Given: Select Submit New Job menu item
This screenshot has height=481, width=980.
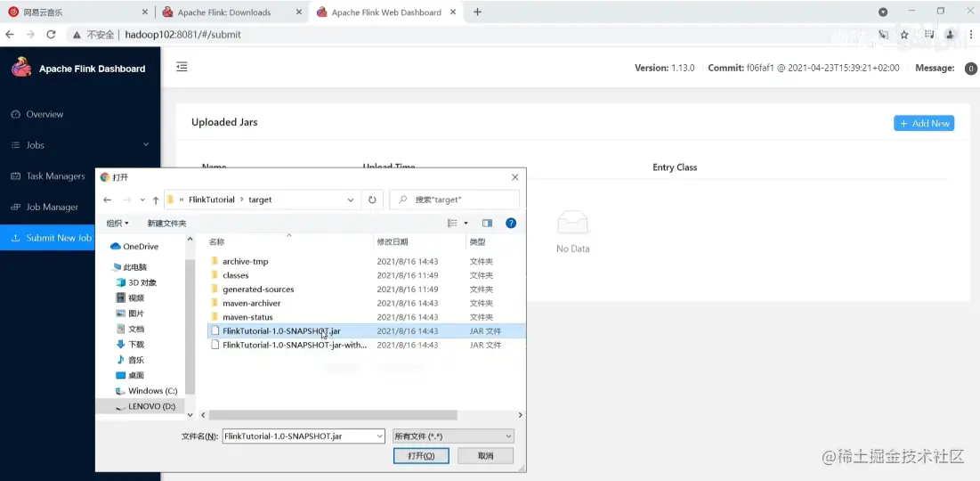Looking at the screenshot, I should (47, 238).
